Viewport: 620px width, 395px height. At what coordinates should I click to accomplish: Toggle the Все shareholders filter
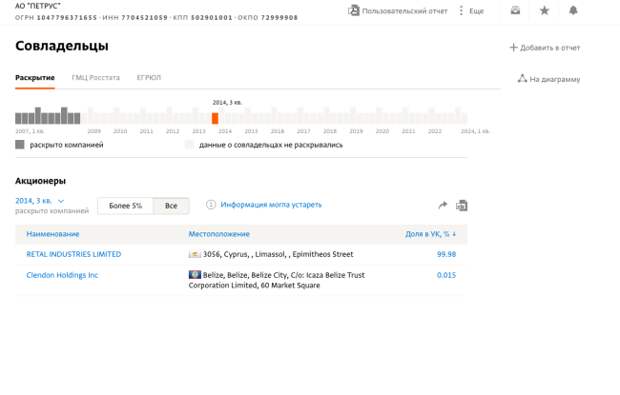pyautogui.click(x=171, y=206)
